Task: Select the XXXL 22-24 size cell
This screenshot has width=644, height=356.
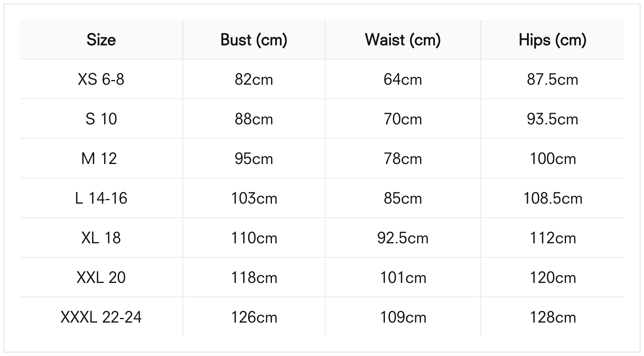Action: pyautogui.click(x=101, y=317)
